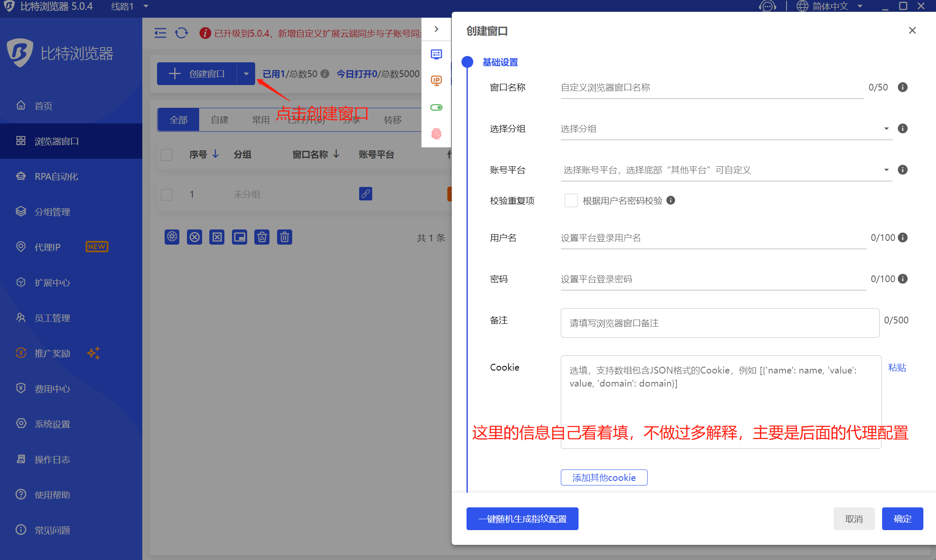Click the red upgrade notice info icon

[205, 33]
